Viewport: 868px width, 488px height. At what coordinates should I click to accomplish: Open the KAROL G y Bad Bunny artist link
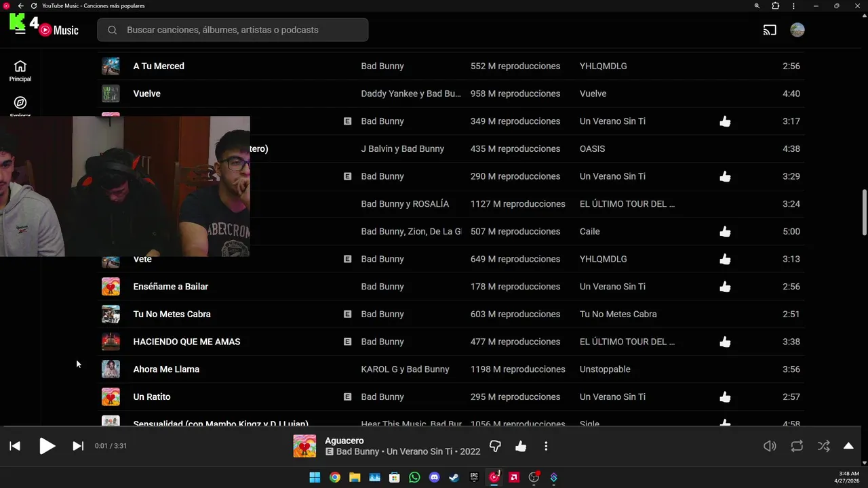tap(405, 369)
